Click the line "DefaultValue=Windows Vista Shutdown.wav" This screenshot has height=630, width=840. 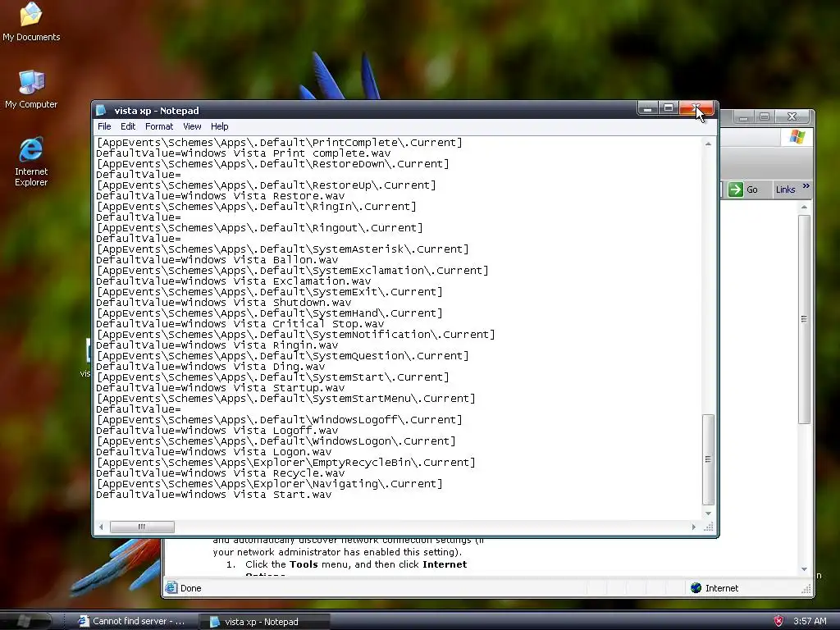pyautogui.click(x=223, y=303)
